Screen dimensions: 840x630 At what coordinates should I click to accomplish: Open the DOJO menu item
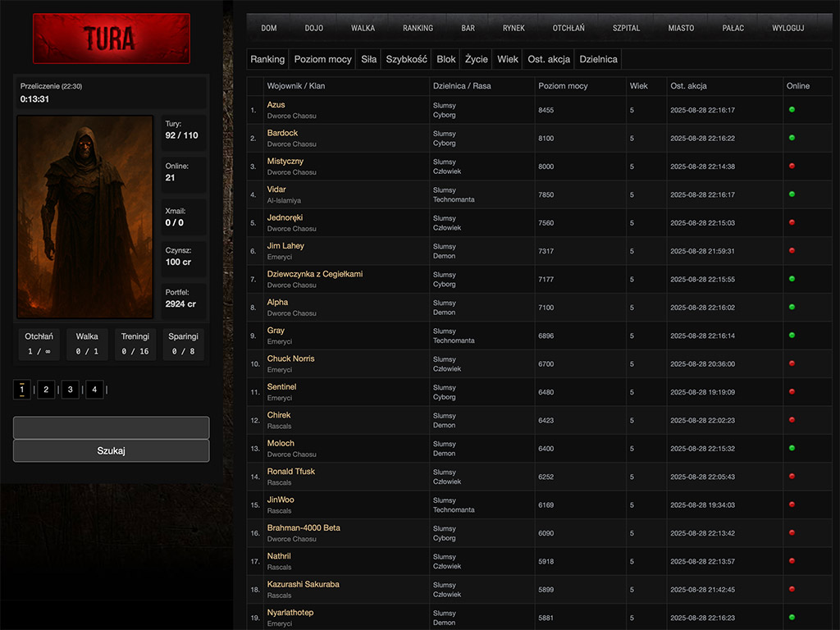[x=314, y=28]
